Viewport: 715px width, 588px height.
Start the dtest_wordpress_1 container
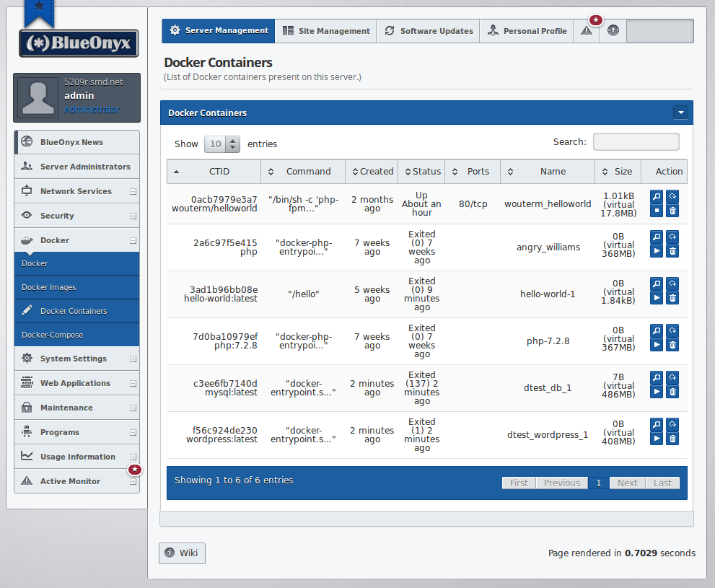(656, 439)
